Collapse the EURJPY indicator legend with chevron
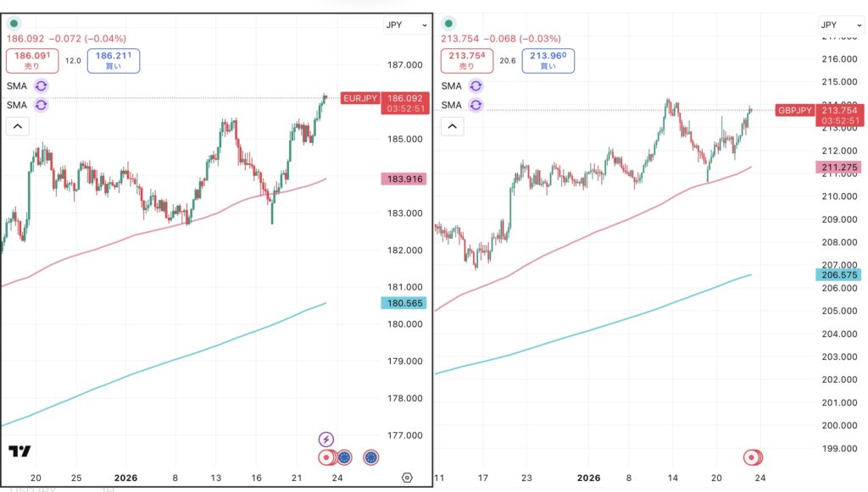The height and width of the screenshot is (492, 868). pos(18,127)
